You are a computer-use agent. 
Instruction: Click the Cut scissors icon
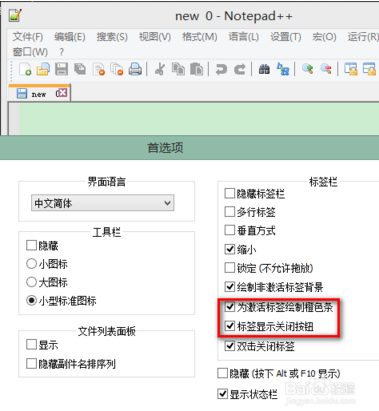pyautogui.click(x=160, y=69)
